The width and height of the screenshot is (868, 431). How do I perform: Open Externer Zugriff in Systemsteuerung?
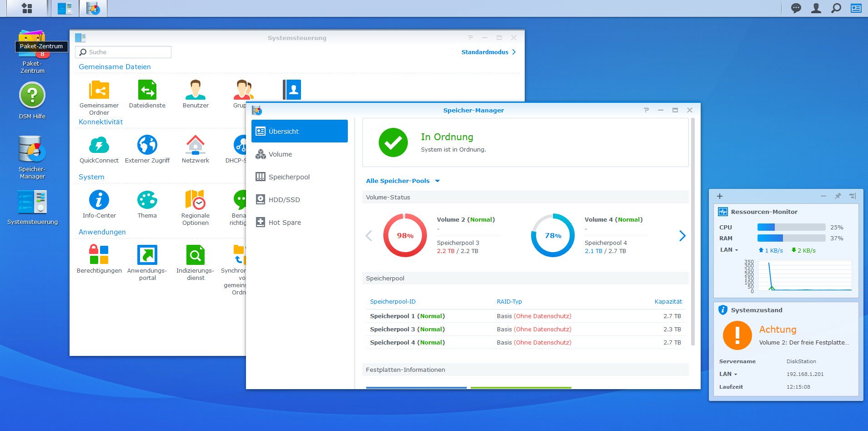pyautogui.click(x=147, y=149)
